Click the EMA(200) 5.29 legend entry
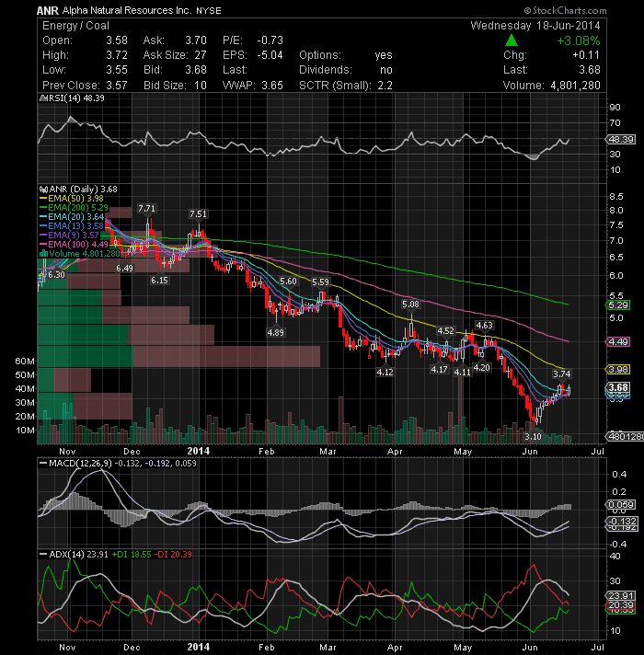Image resolution: width=644 pixels, height=655 pixels. click(x=74, y=208)
